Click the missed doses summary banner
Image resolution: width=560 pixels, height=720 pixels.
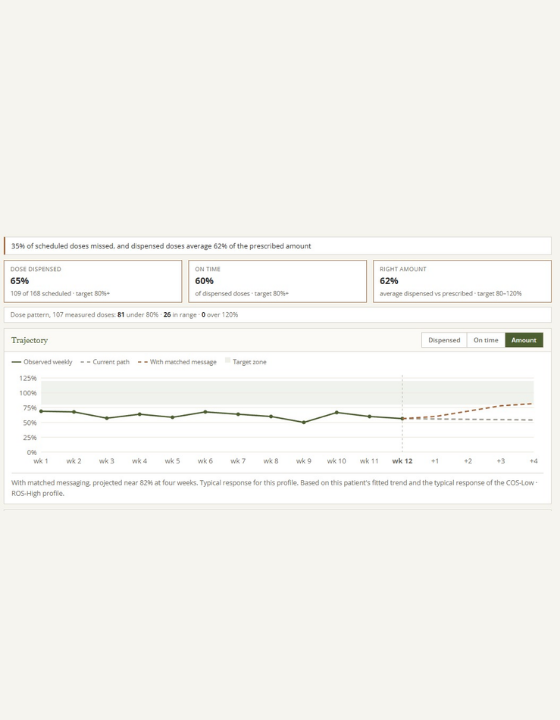[x=278, y=246]
